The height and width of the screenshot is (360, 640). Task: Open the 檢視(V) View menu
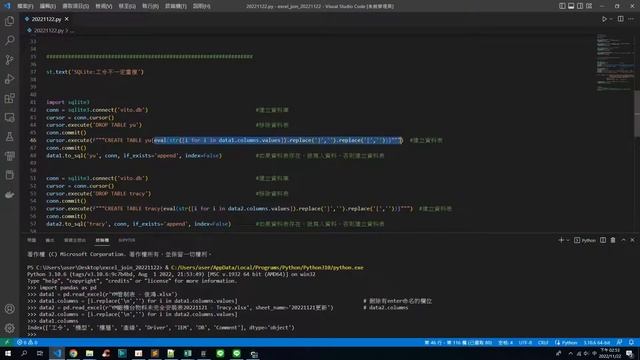pos(104,6)
